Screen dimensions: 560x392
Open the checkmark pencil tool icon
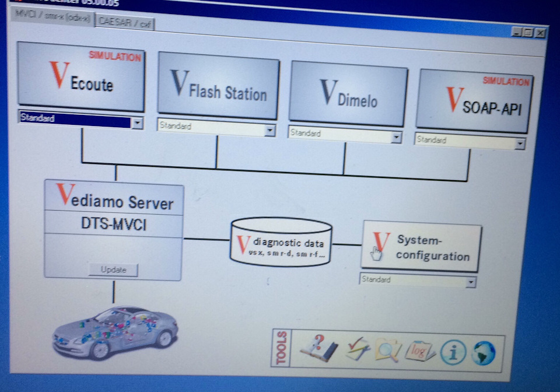(x=358, y=349)
